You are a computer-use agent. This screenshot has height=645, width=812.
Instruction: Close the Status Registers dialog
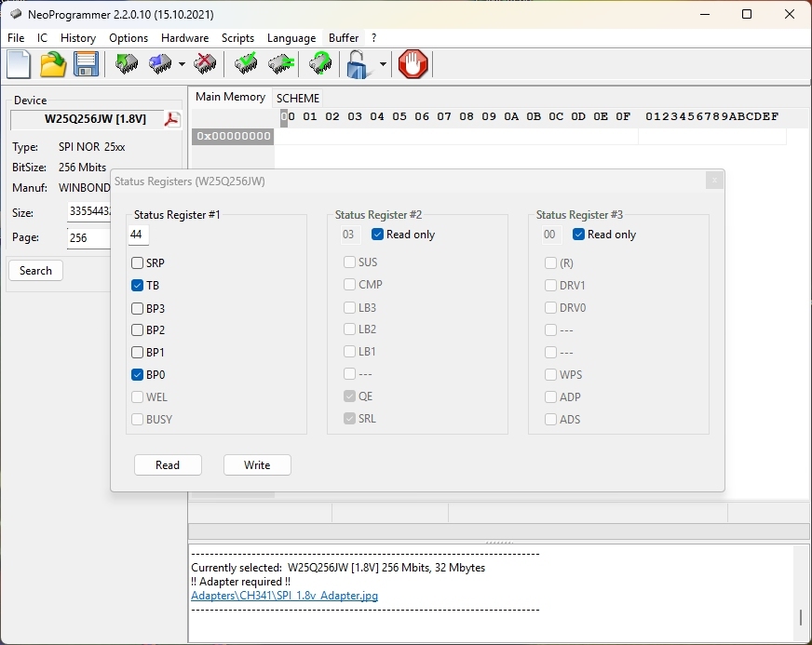point(714,181)
